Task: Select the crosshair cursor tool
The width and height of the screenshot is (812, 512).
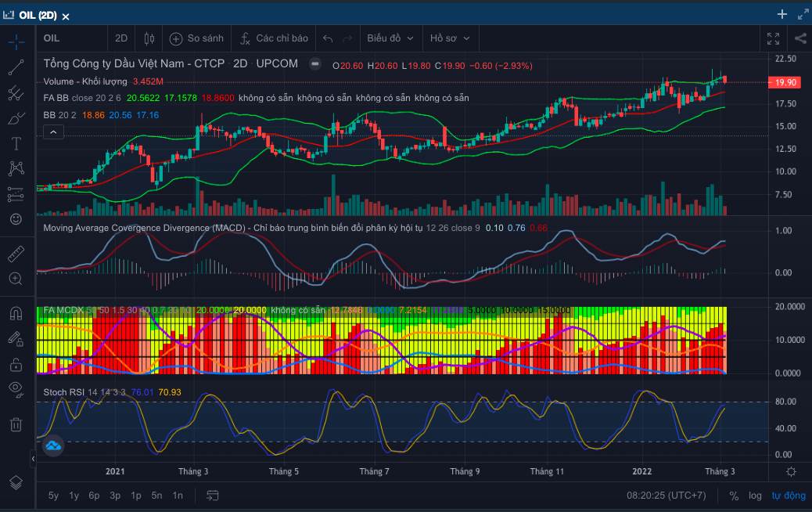Action: point(16,42)
